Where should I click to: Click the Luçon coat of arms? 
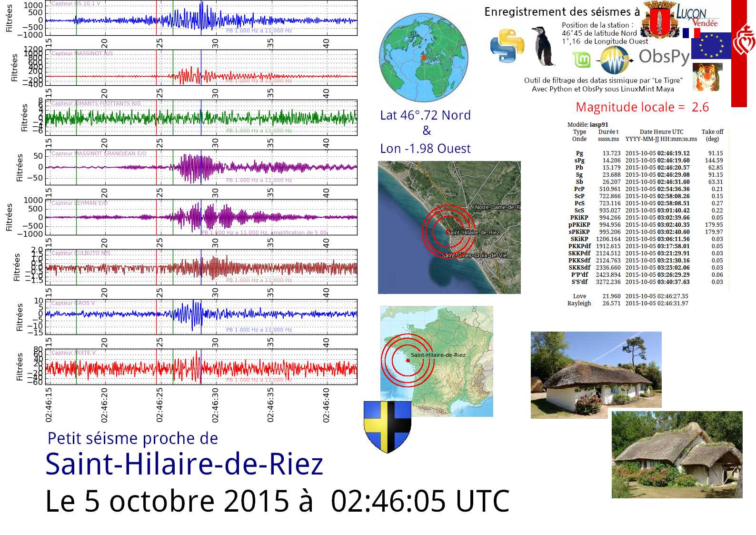[659, 20]
